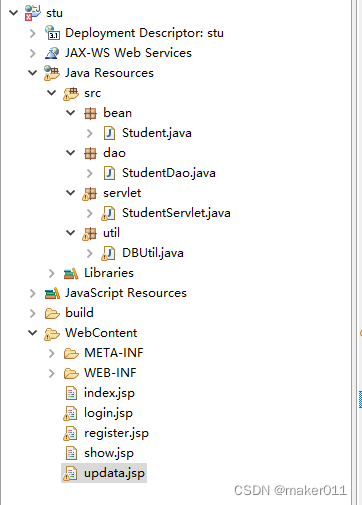Collapse the Java Resources node
Viewport: 362px width, 505px height.
click(32, 73)
